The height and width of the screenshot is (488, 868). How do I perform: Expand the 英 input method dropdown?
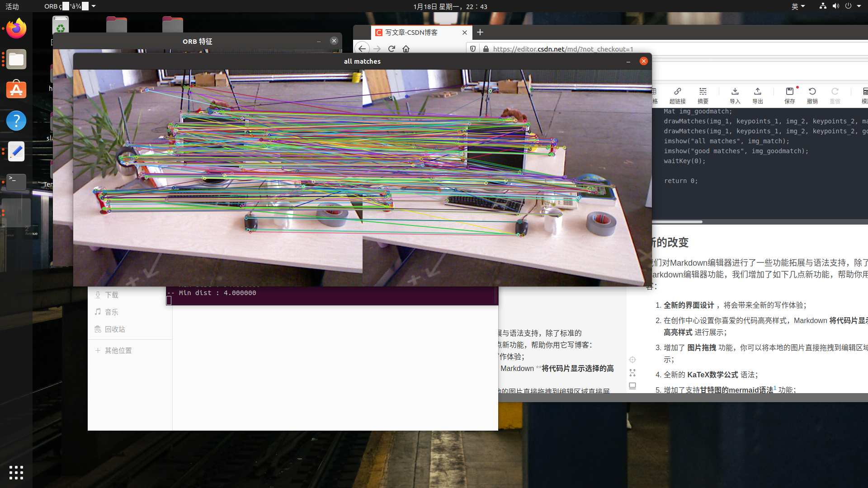[798, 6]
